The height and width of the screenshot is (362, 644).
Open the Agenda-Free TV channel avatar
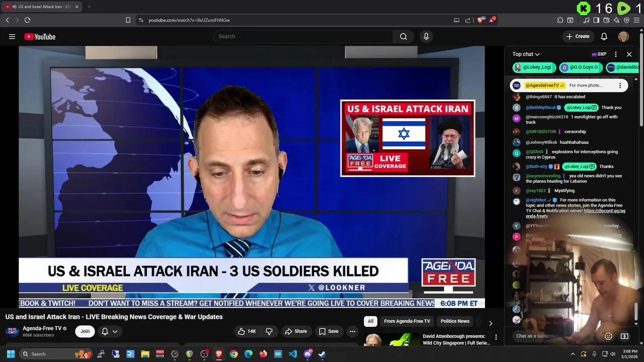click(13, 331)
